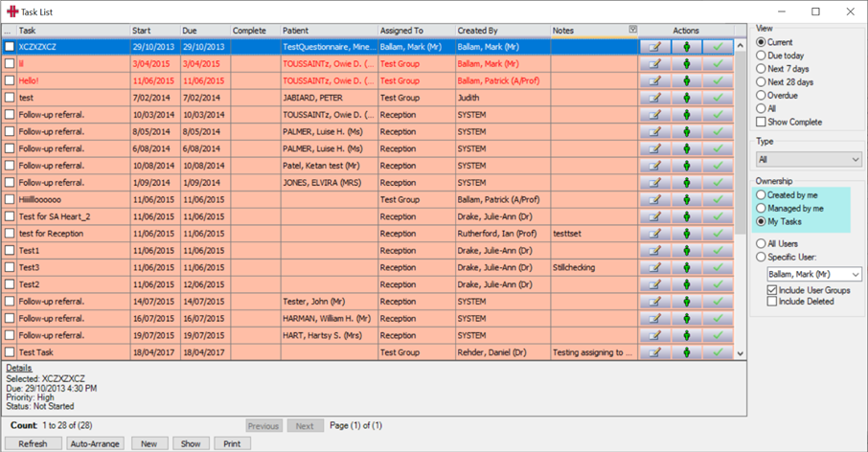This screenshot has height=452, width=868.
Task: Reassign Test1 task with the person icon
Action: tap(686, 251)
